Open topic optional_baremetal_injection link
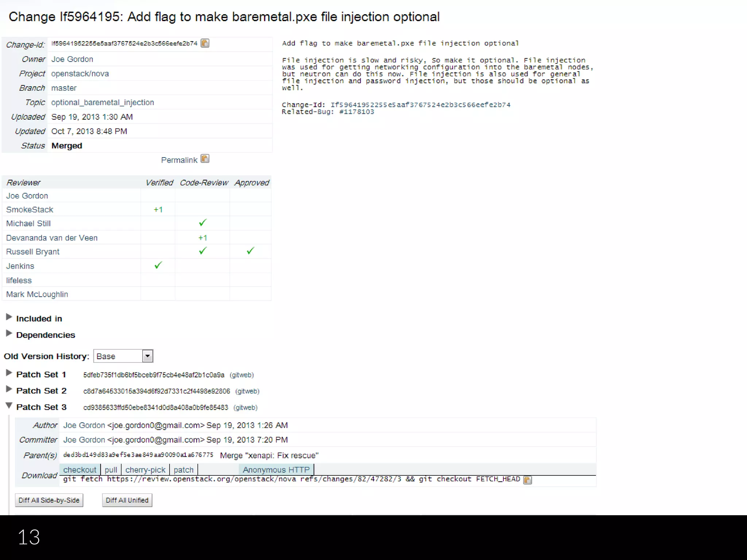Viewport: 747px width, 560px height. pyautogui.click(x=102, y=102)
